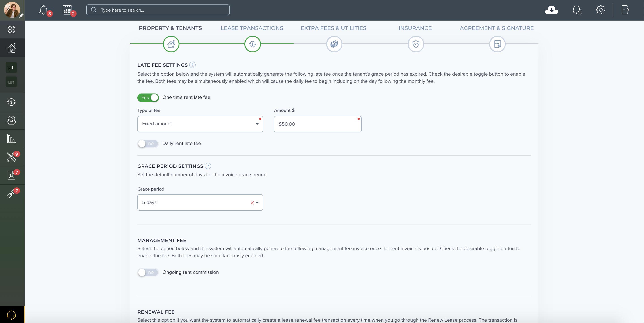Click the search box magnifier icon
Viewport: 644px width, 323px height.
94,10
